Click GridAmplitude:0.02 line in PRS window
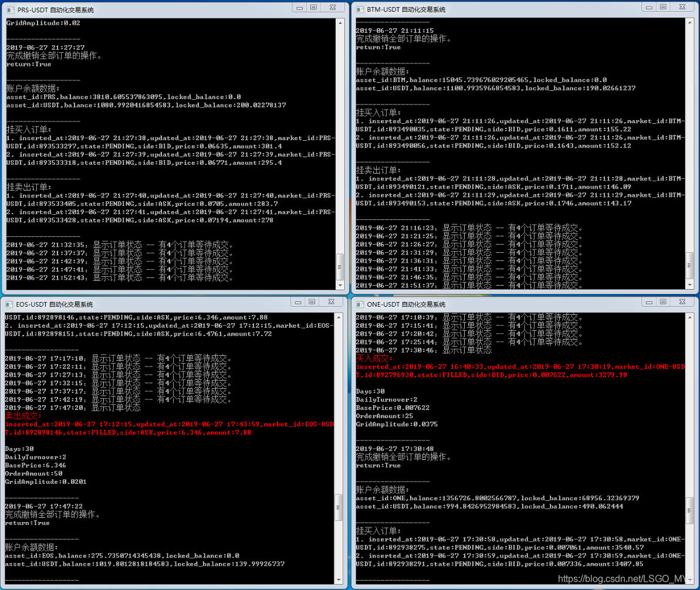The width and height of the screenshot is (700, 590). (43, 23)
